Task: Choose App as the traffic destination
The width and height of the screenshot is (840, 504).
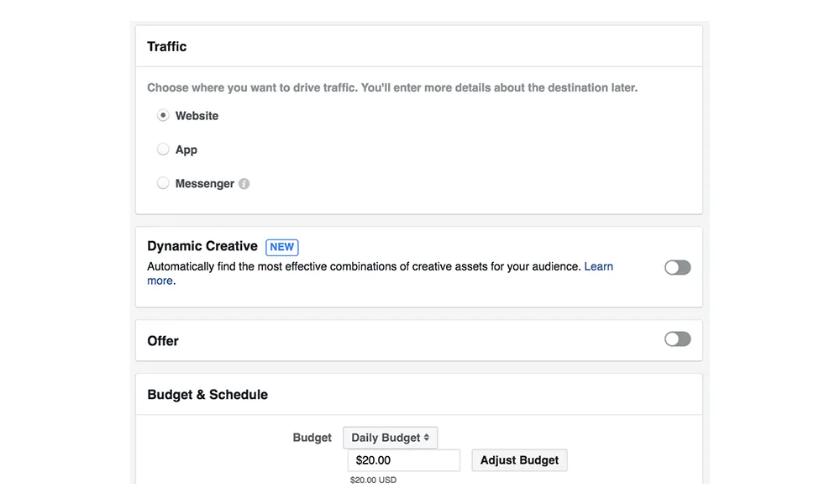Action: (x=163, y=149)
